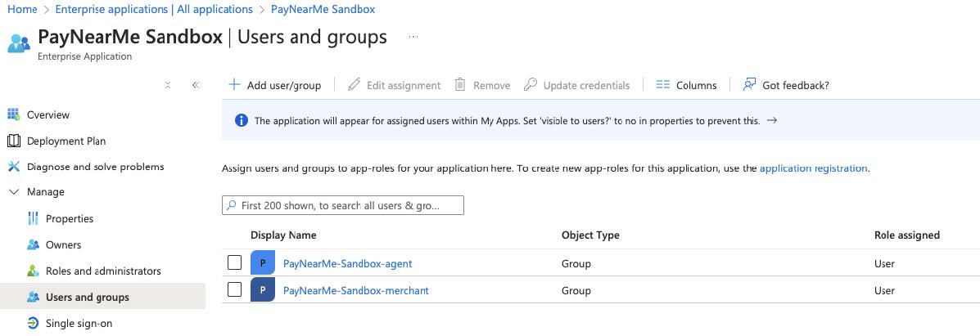Click the Update credentials key icon
The height and width of the screenshot is (336, 980).
pyautogui.click(x=531, y=85)
